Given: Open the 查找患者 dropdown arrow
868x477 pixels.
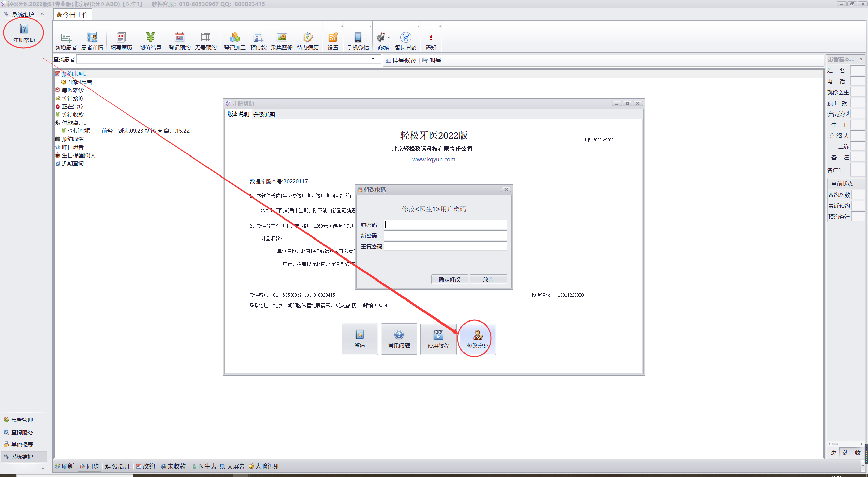Looking at the screenshot, I should (x=373, y=59).
